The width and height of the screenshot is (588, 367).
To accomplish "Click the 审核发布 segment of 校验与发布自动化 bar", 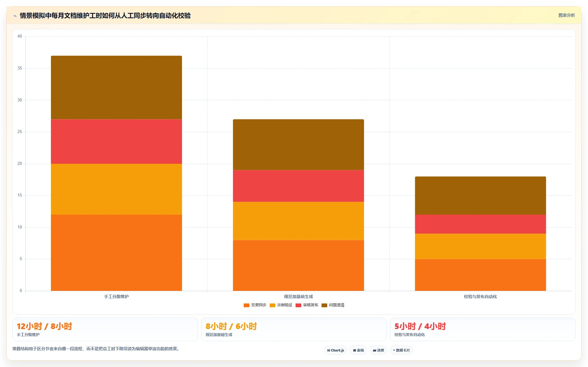I will click(x=480, y=224).
